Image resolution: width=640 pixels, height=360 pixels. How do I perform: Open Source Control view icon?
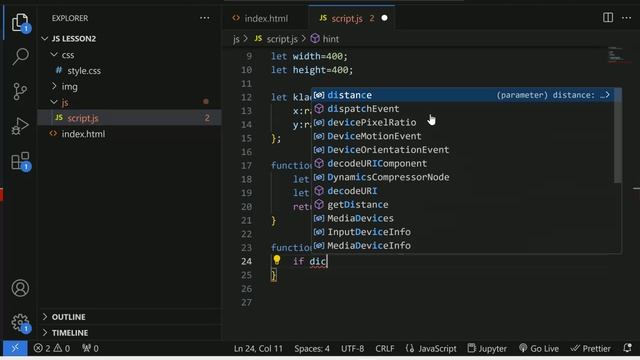click(x=20, y=91)
